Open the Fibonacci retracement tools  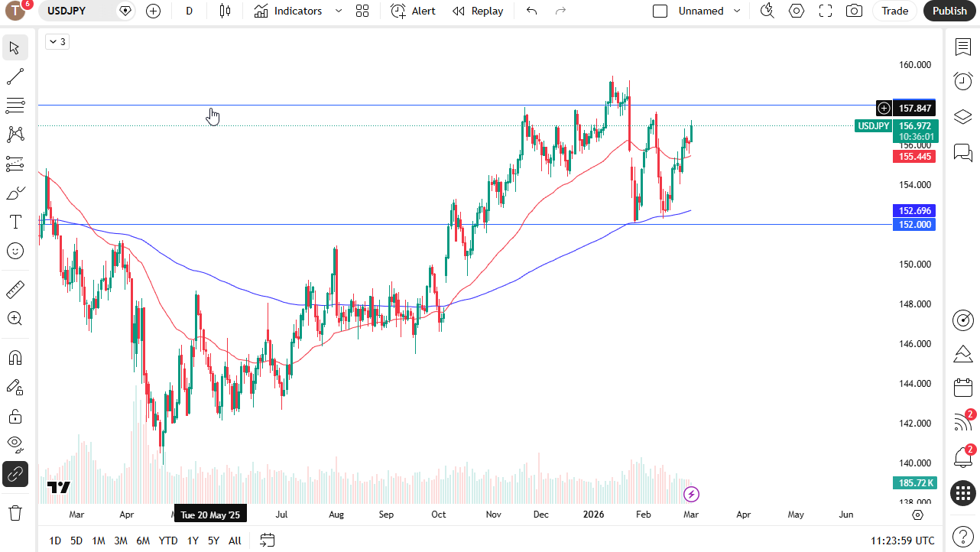tap(15, 106)
